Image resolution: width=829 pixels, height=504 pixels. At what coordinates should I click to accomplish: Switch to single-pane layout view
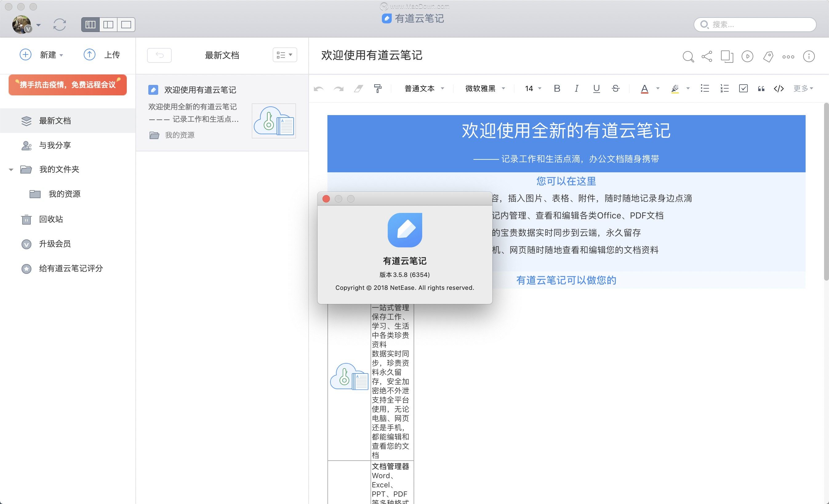(x=126, y=25)
